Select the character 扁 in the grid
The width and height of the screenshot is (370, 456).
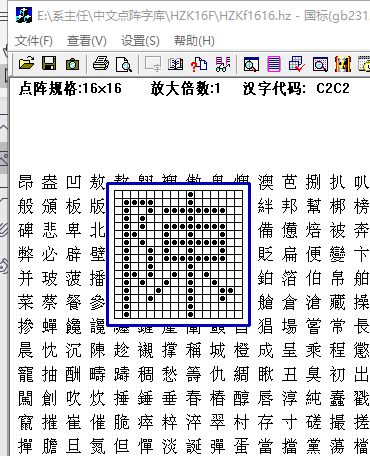(290, 254)
